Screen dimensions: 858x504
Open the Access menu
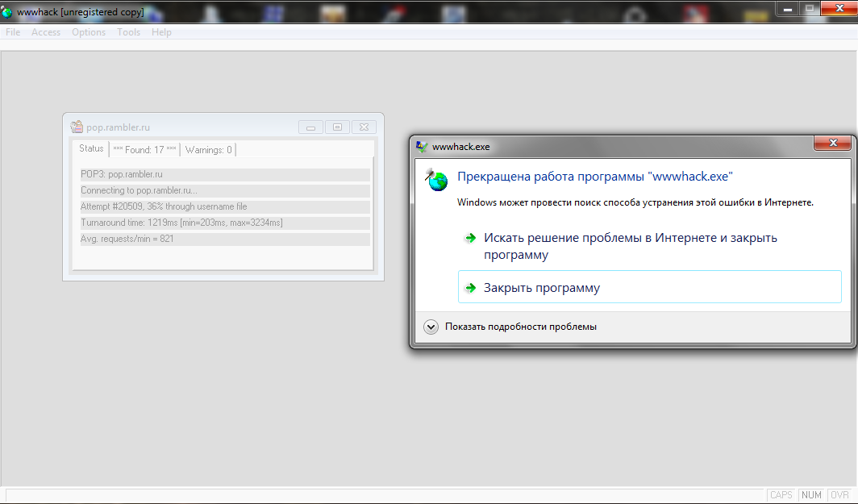pos(46,32)
